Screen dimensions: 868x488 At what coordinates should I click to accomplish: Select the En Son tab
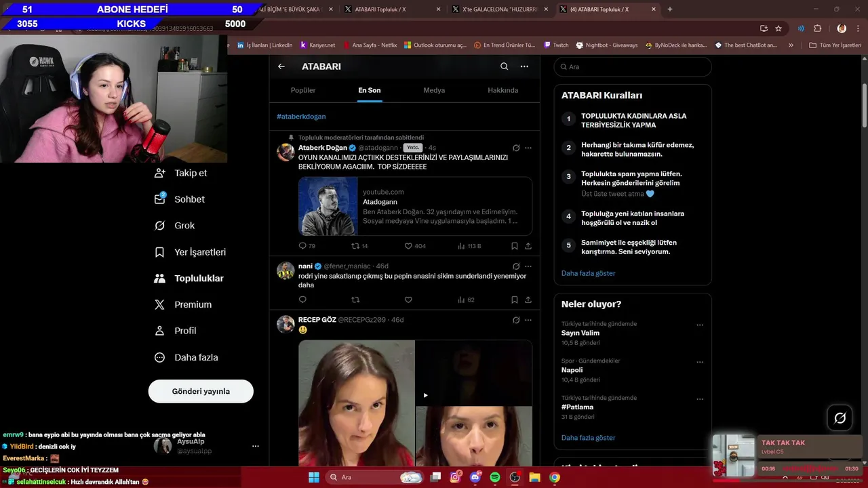pos(370,90)
